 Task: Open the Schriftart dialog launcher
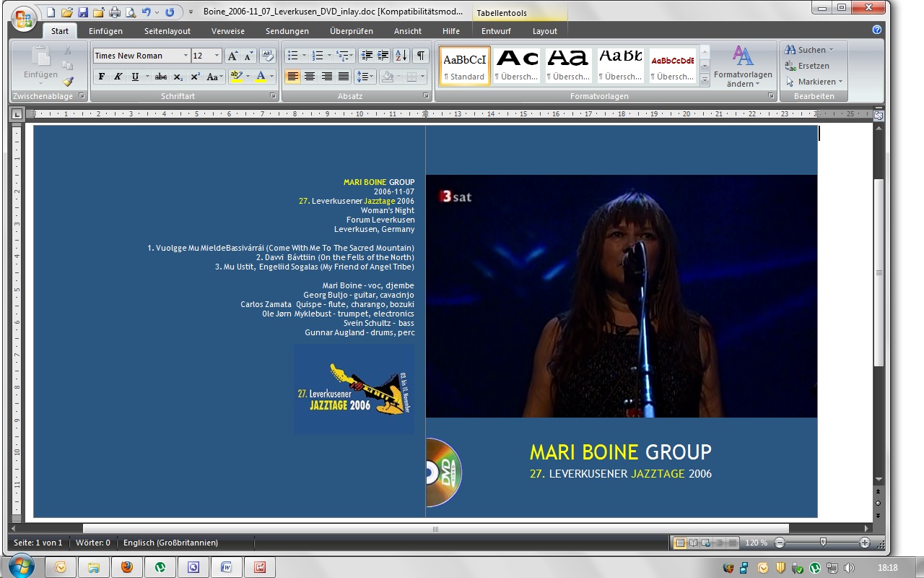(273, 96)
